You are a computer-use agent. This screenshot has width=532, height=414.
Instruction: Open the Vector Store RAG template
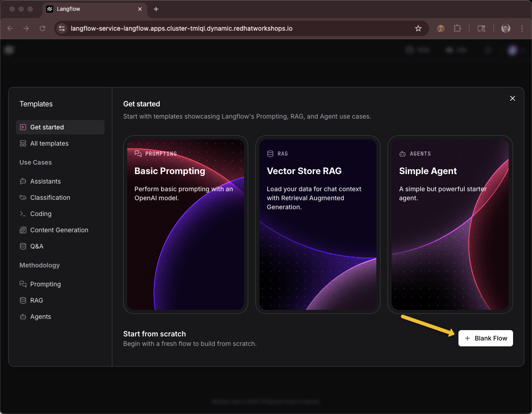[318, 224]
